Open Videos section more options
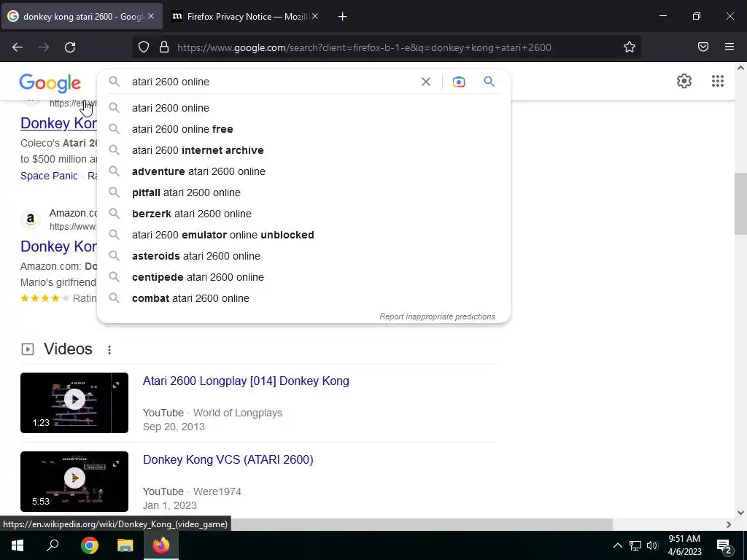This screenshot has width=747, height=560. (x=109, y=350)
